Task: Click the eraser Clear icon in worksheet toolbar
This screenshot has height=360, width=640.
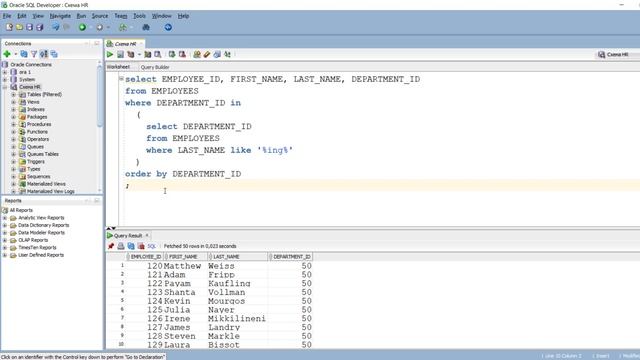Action: [207, 54]
